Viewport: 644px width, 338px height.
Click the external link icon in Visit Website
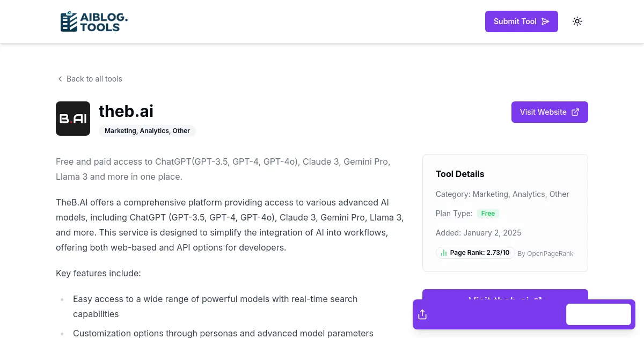point(575,112)
